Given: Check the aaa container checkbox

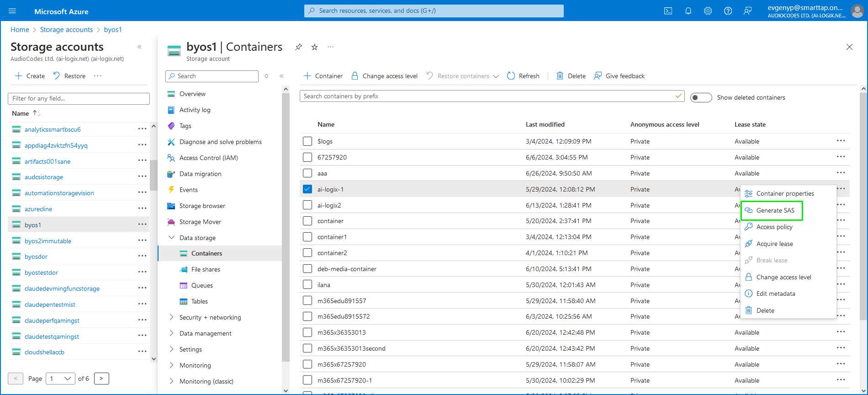Looking at the screenshot, I should click(x=307, y=173).
